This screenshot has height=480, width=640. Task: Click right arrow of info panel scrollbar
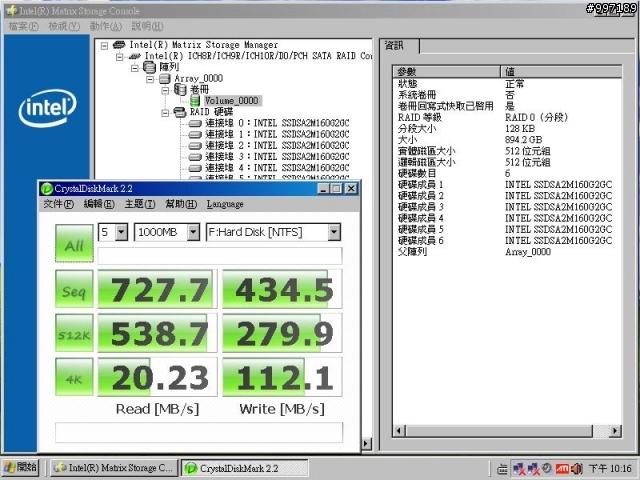[616, 431]
